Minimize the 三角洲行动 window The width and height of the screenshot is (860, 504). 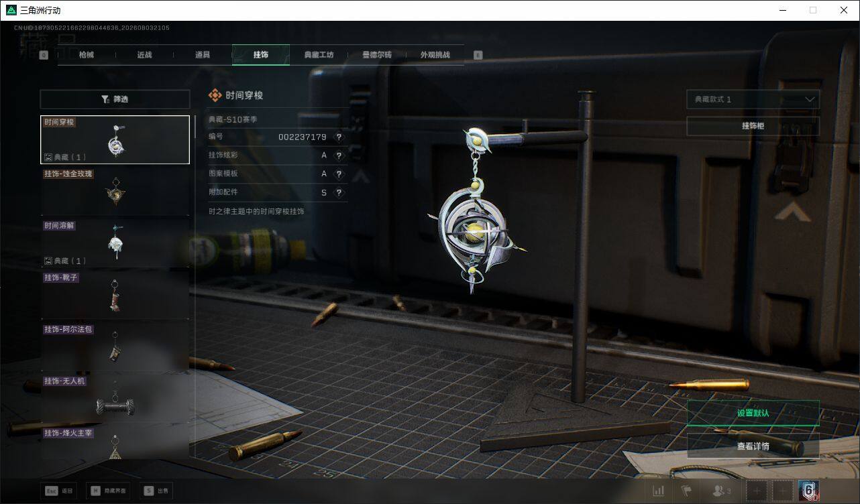(x=783, y=10)
